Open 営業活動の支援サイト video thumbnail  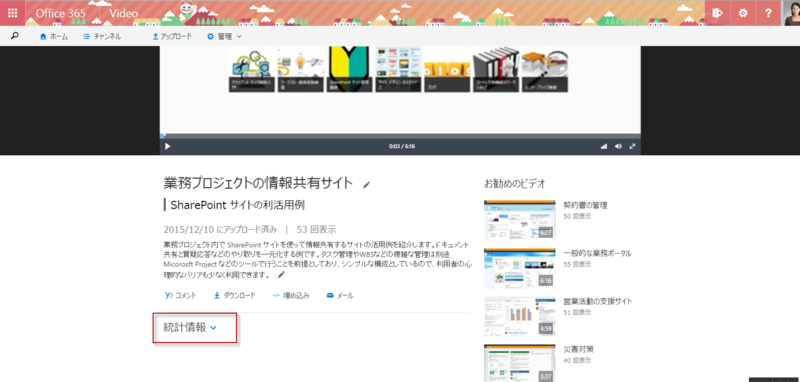519,316
